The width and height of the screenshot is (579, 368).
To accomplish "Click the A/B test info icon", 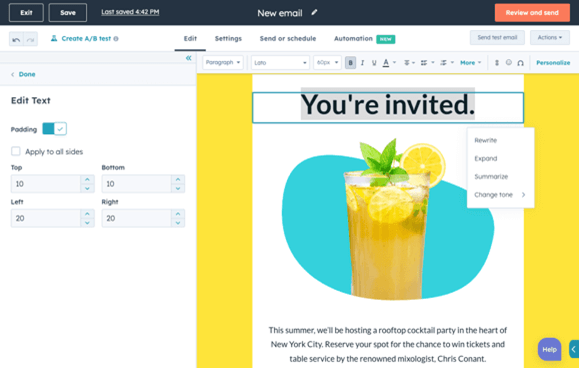I will [116, 39].
